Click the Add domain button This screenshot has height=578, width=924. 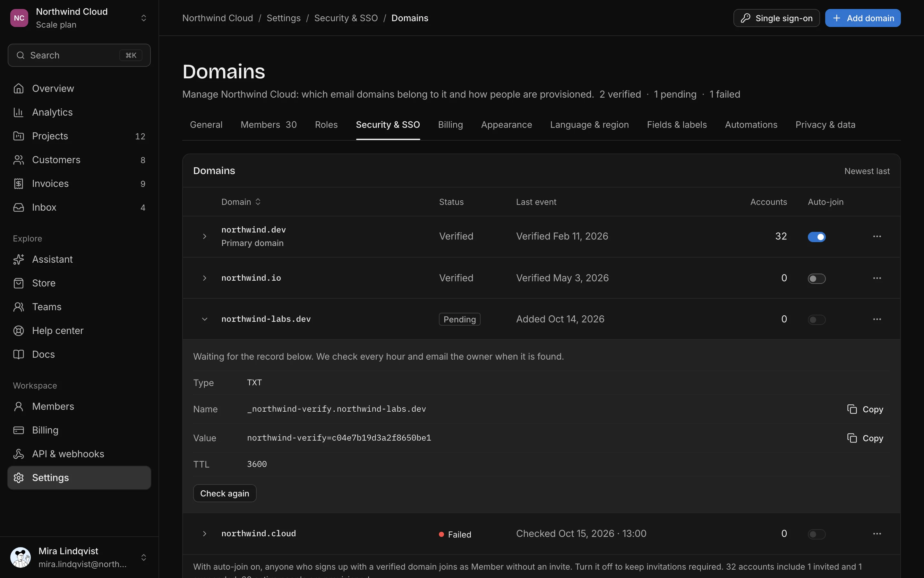tap(862, 18)
